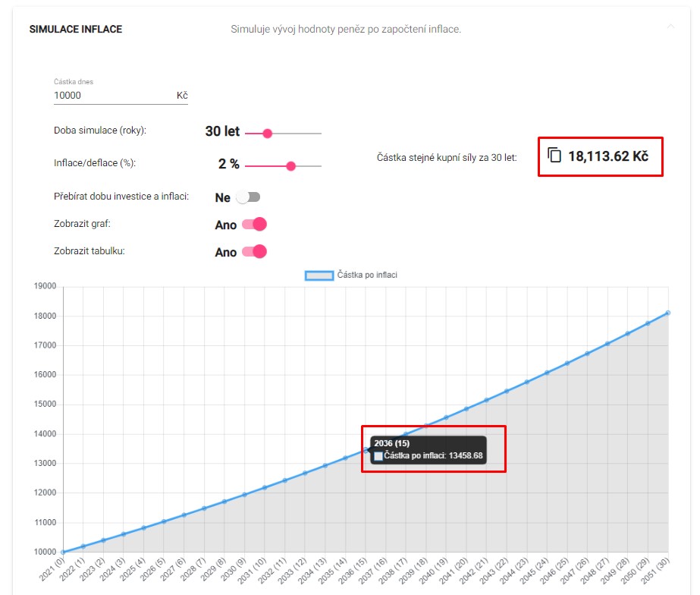
Task: Click the 2036 (15) data point on the line
Action: [x=366, y=450]
